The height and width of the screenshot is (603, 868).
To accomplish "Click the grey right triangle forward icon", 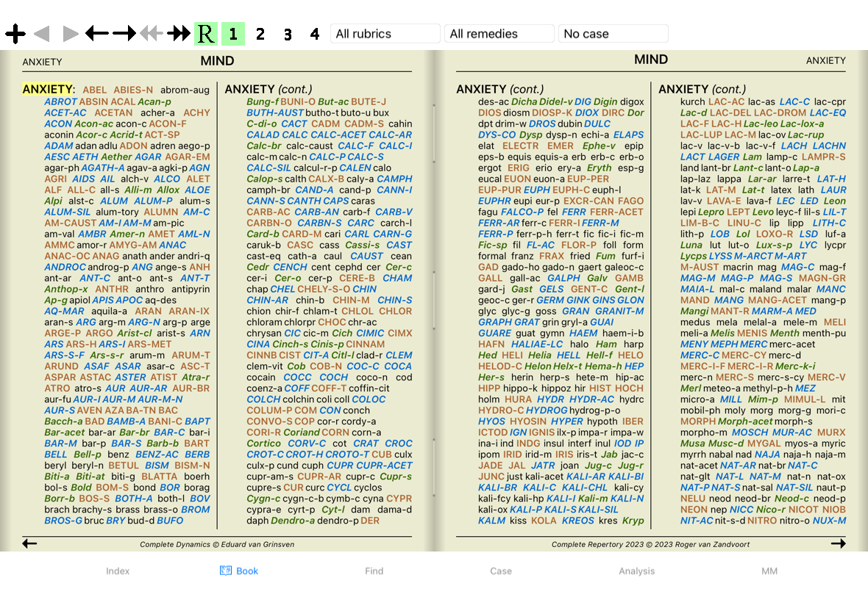I will click(x=70, y=34).
